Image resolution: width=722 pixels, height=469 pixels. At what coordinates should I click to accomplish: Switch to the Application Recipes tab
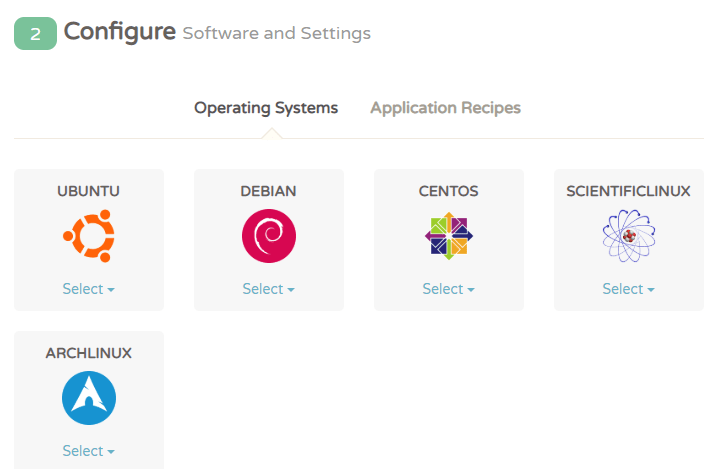[x=445, y=108]
